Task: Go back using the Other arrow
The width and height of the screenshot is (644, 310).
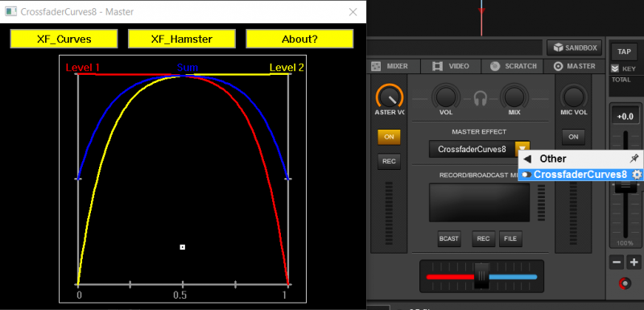Action: 528,159
